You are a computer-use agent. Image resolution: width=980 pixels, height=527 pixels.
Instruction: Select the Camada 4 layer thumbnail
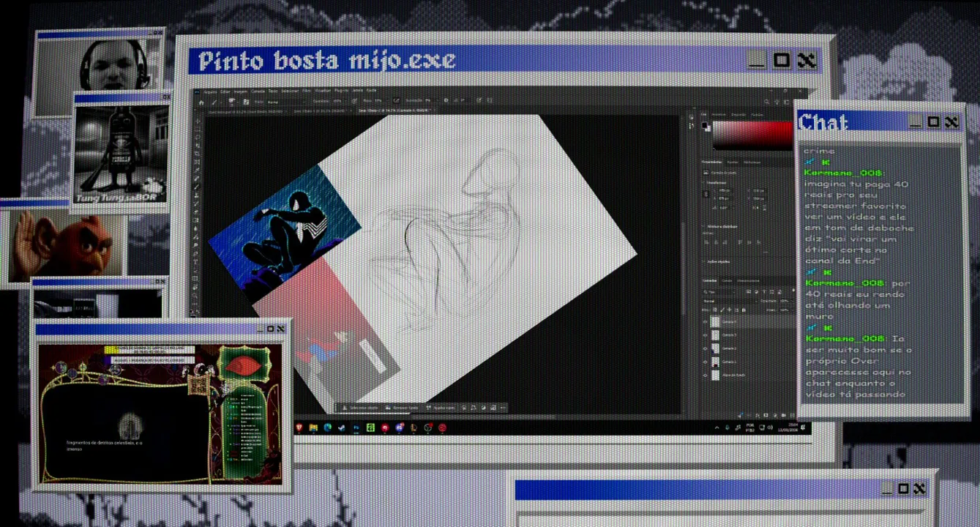coord(716,322)
